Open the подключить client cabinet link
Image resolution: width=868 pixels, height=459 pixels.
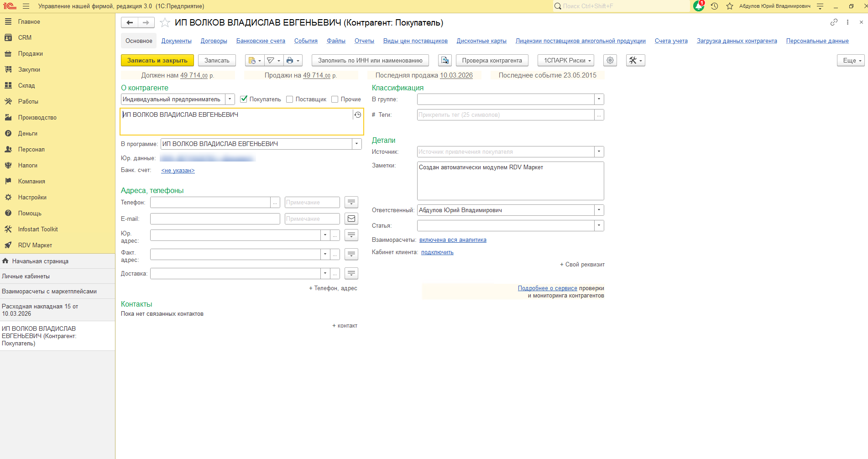click(437, 252)
